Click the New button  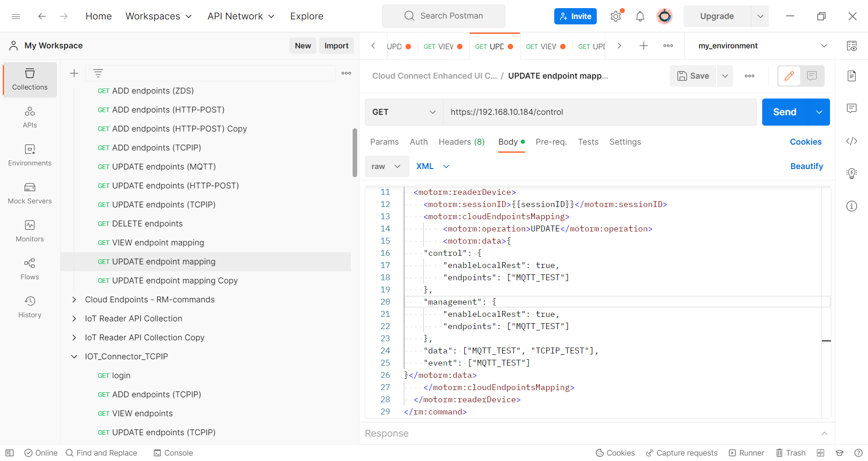coord(303,46)
